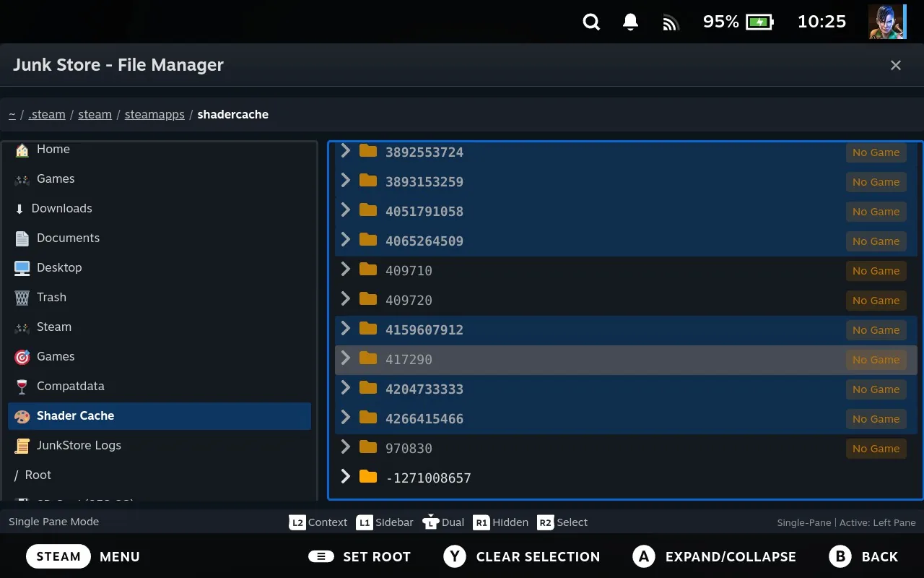Expand folder 417290 chevron
This screenshot has height=578, width=924.
[346, 358]
